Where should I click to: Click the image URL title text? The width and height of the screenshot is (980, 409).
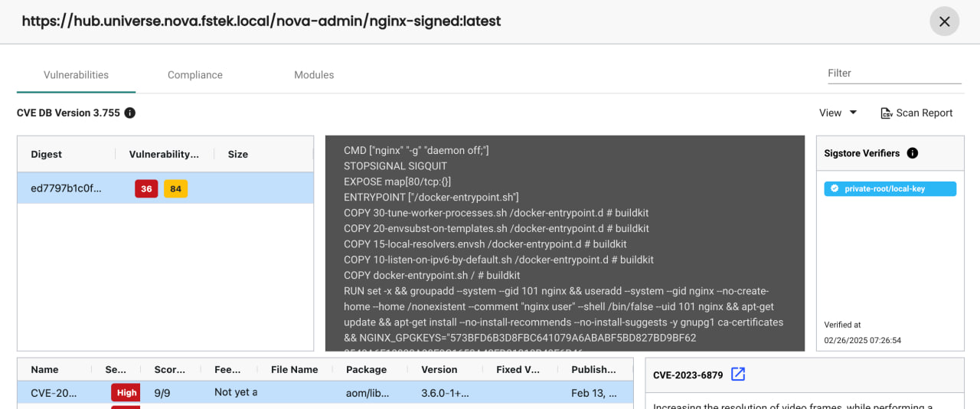point(261,21)
